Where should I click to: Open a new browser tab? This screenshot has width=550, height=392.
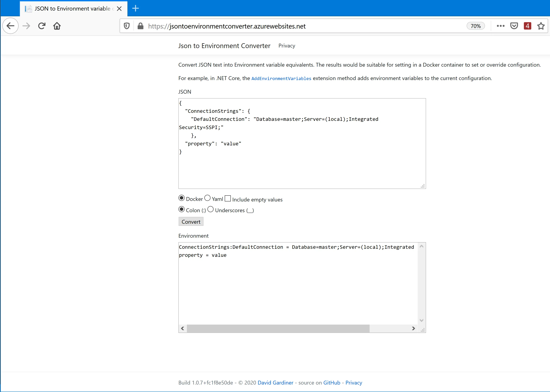pos(135,8)
